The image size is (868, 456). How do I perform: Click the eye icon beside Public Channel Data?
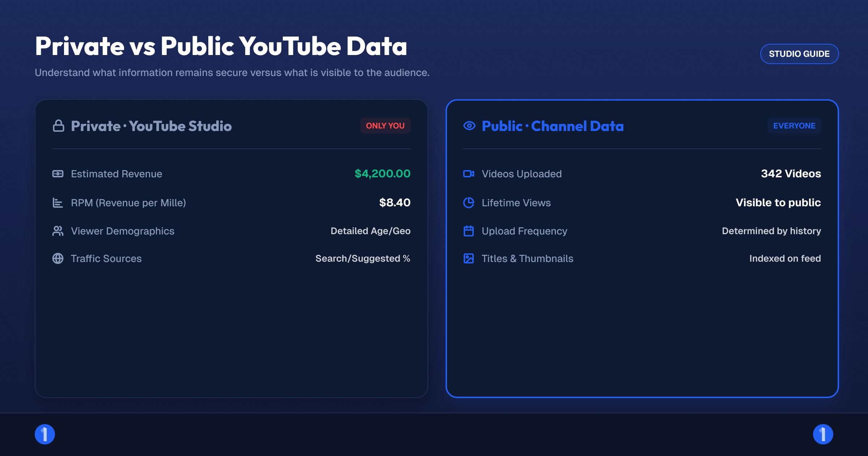click(x=469, y=126)
